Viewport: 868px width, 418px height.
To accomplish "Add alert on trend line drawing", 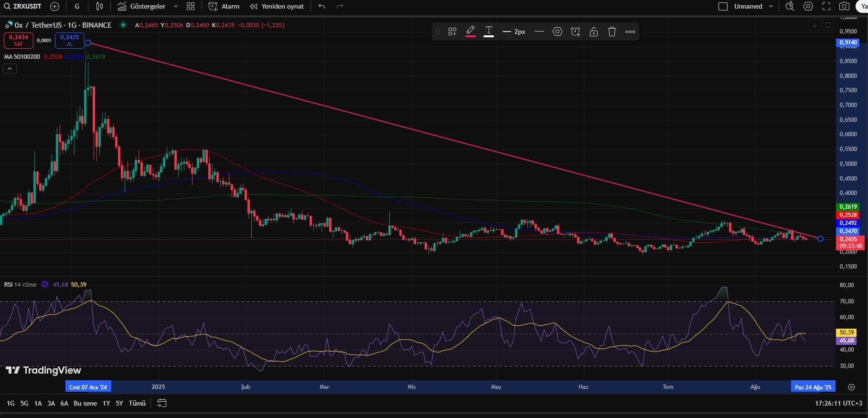I will pyautogui.click(x=576, y=32).
